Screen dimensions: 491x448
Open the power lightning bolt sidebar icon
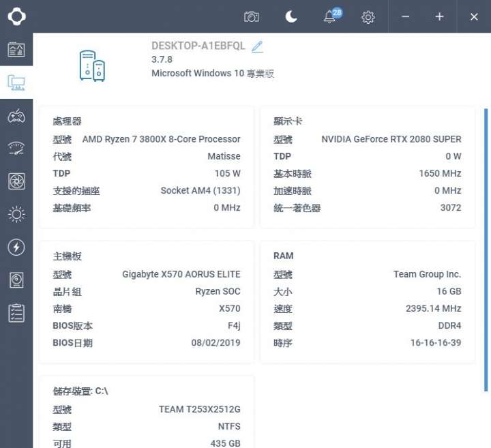point(16,248)
